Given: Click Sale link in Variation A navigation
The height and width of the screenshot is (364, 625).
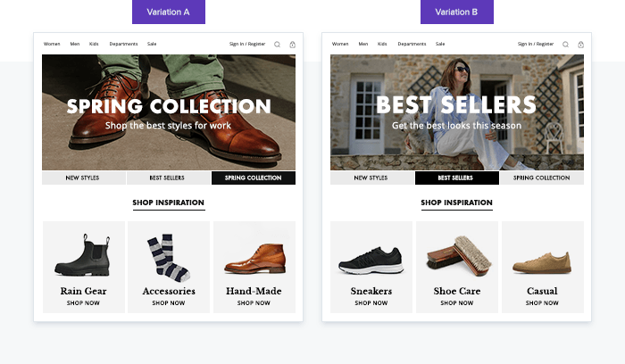Looking at the screenshot, I should [152, 44].
